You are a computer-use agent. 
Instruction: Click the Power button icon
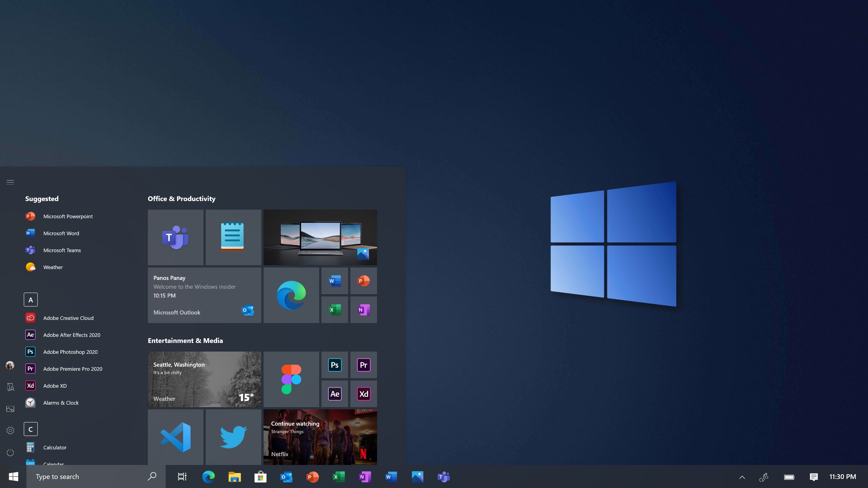[x=10, y=452]
